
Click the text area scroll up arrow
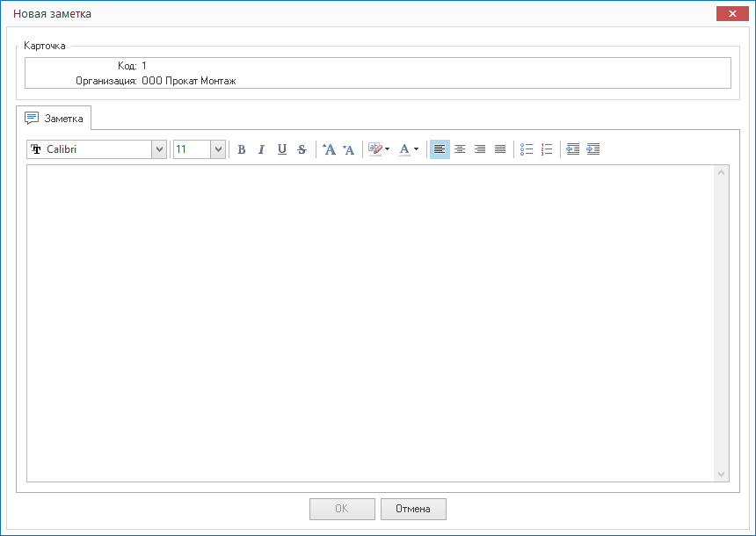(722, 172)
